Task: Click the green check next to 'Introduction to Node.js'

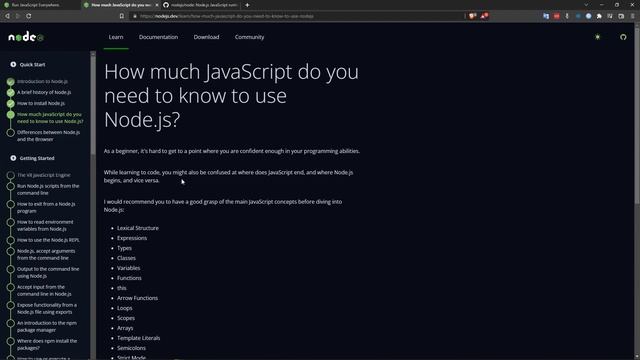Action: [x=11, y=82]
